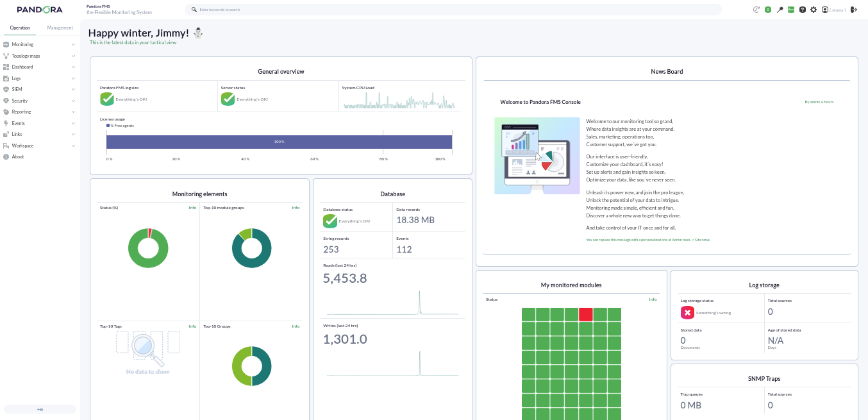Expand the Links menu chevron
The height and width of the screenshot is (420, 868).
73,135
